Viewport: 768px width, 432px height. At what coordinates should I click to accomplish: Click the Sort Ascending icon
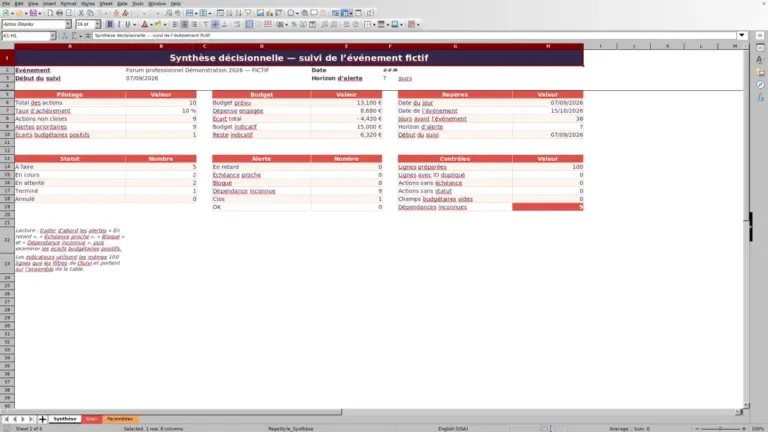(229, 13)
